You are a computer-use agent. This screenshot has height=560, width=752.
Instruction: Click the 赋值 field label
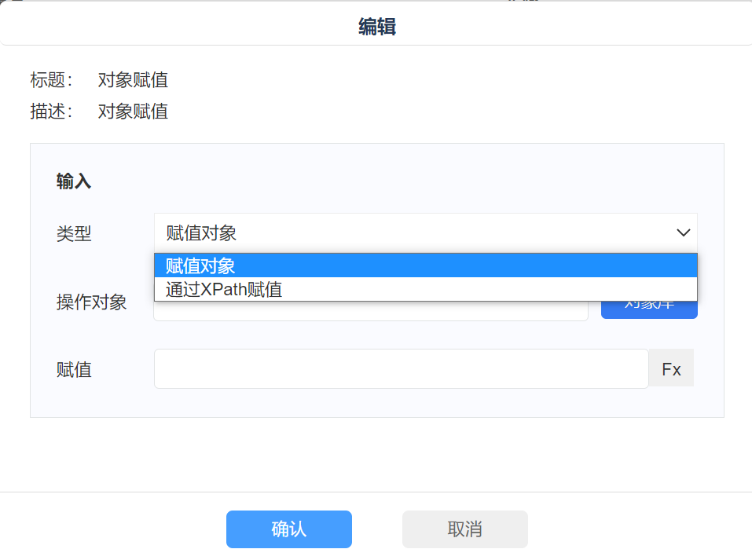[74, 370]
